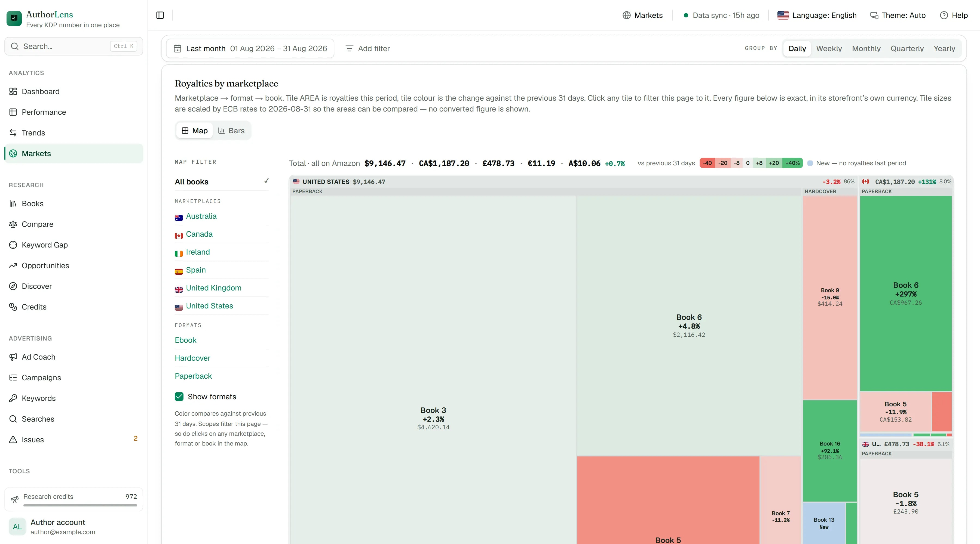980x544 pixels.
Task: Click the Book 13 New tile
Action: click(x=824, y=523)
